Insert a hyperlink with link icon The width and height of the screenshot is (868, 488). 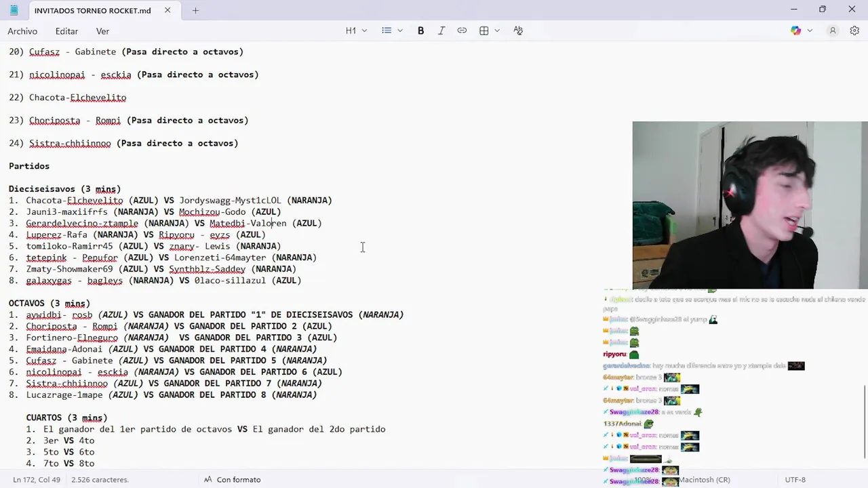462,30
